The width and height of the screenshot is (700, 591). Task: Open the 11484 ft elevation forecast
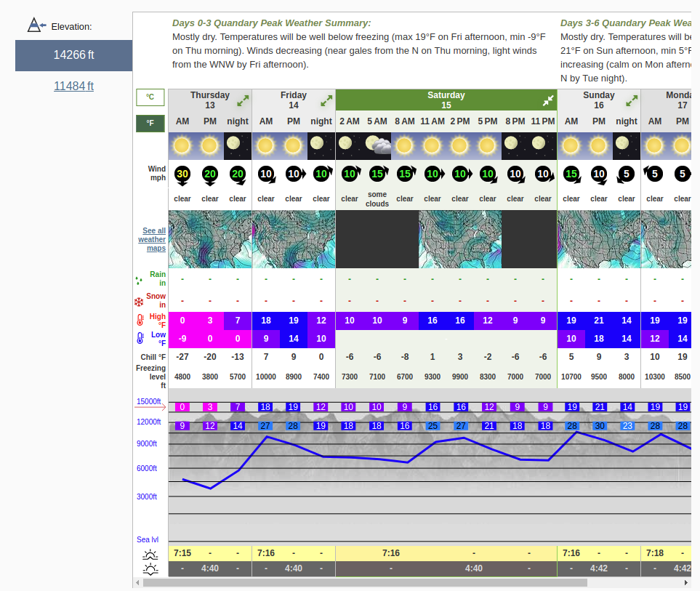pyautogui.click(x=73, y=86)
